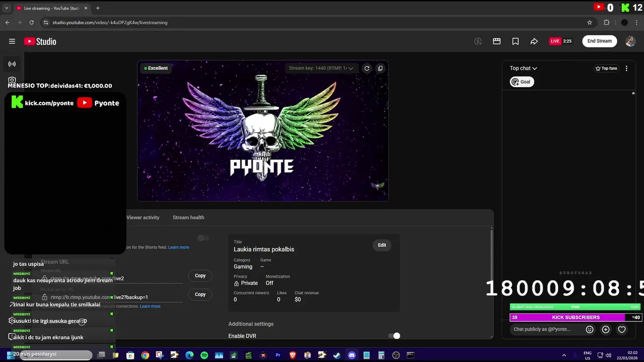Open the browser tab search dropdown

point(7,8)
